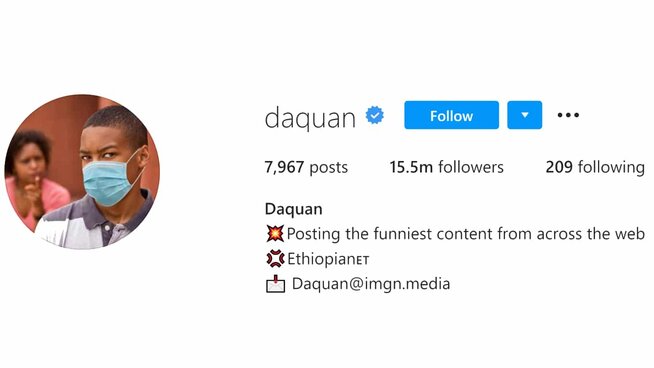Click the small ET flag letters

pyautogui.click(x=362, y=261)
